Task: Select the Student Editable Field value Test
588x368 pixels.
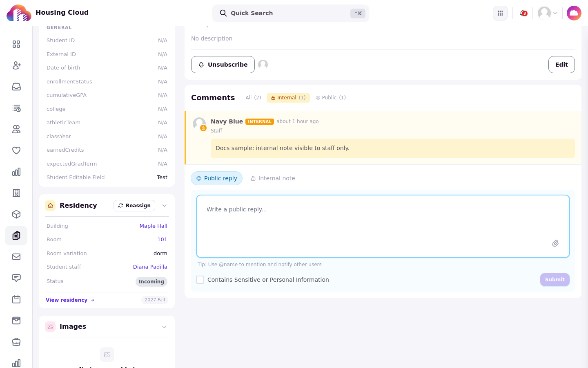Action: pyautogui.click(x=162, y=177)
